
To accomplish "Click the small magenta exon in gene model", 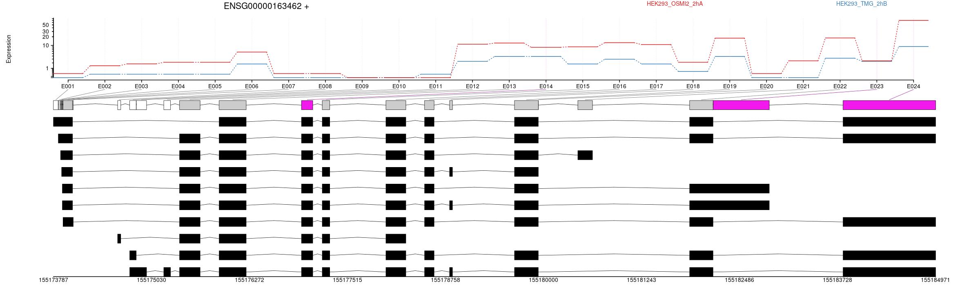I will pyautogui.click(x=307, y=105).
